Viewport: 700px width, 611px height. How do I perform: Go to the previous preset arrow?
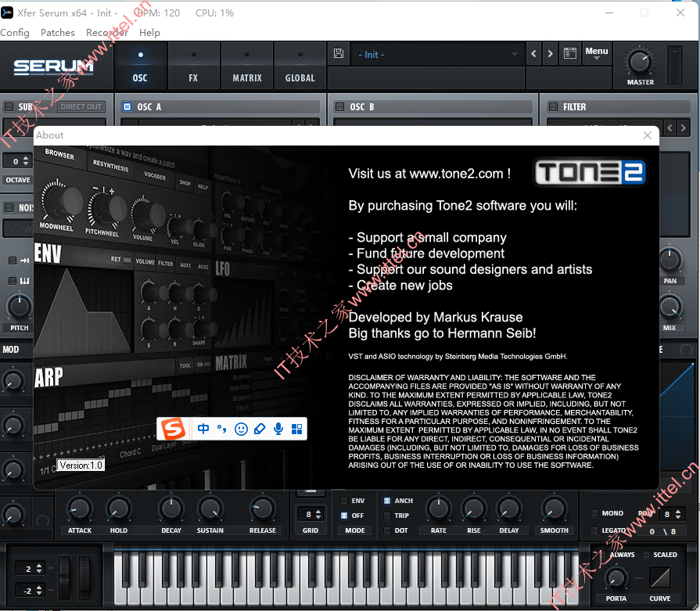[x=534, y=54]
